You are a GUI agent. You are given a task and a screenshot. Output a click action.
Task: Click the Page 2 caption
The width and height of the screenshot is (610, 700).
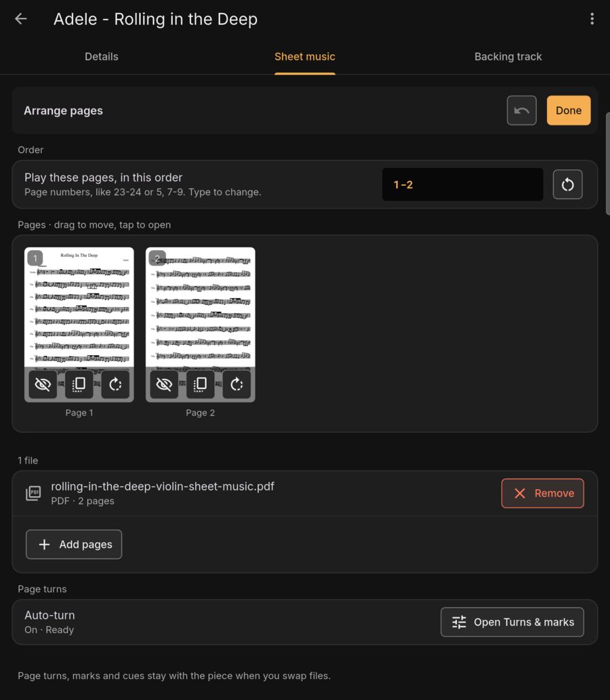coord(200,413)
